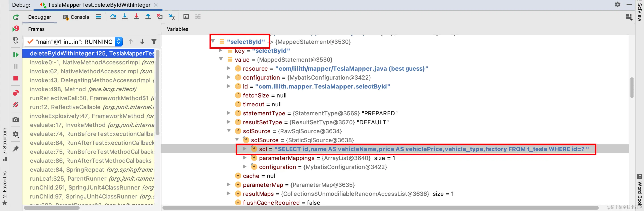Pin the debug tab
The height and width of the screenshot is (211, 644).
pos(16,149)
